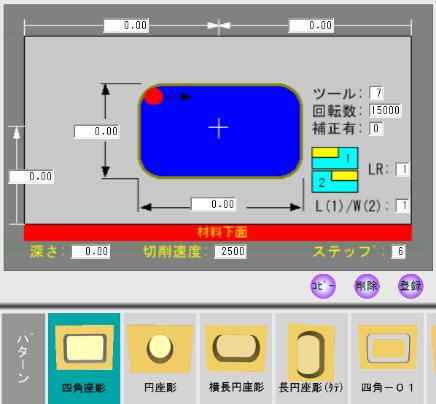The width and height of the screenshot is (436, 404).
Task: Edit the 切削速度 field showing 2500
Action: pyautogui.click(x=230, y=251)
